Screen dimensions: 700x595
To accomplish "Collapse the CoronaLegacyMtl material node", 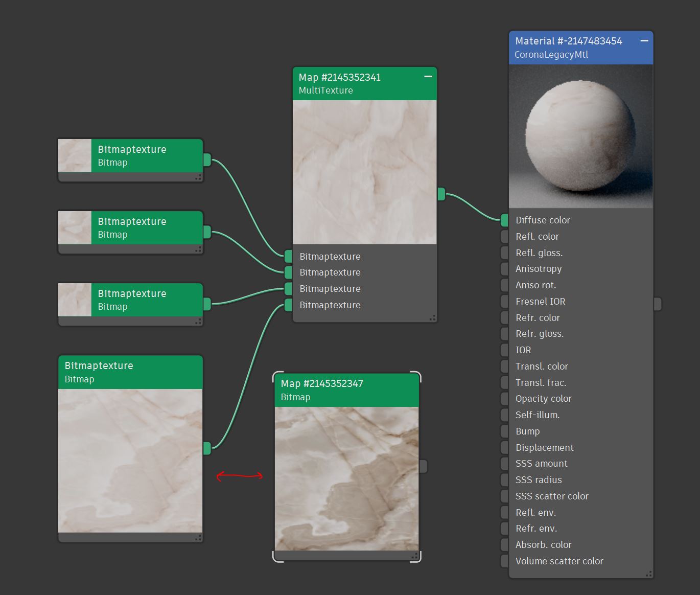I will click(644, 40).
